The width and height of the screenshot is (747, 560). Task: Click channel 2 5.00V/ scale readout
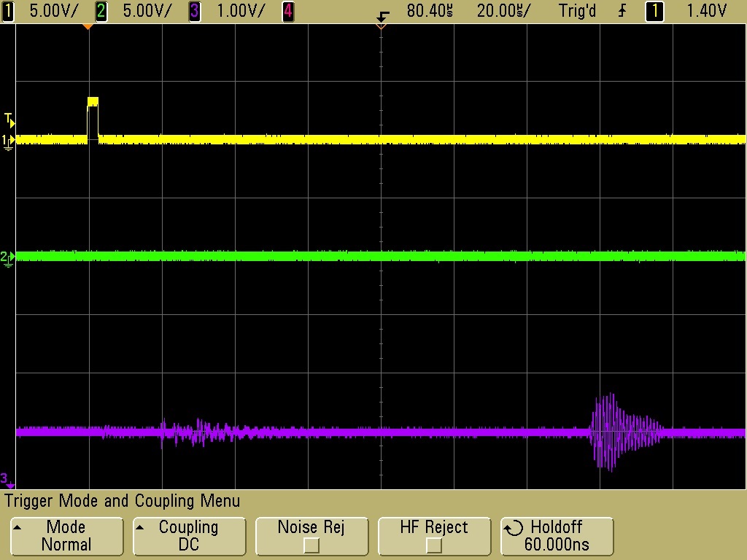point(147,11)
